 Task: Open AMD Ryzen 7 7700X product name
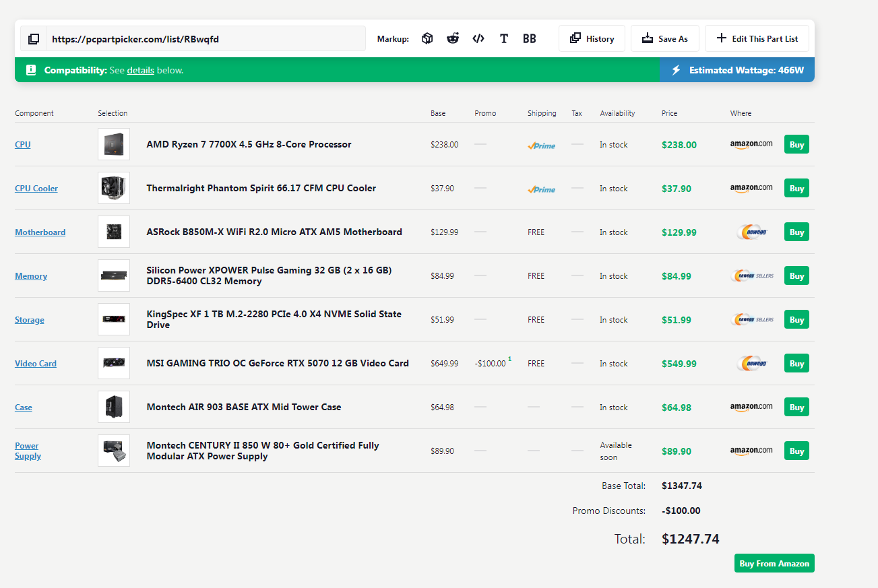249,144
